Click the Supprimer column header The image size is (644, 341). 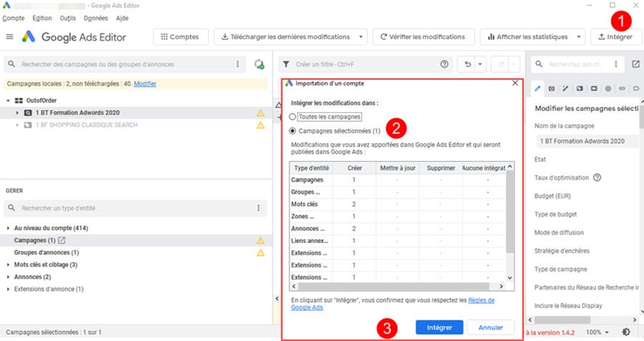point(441,168)
